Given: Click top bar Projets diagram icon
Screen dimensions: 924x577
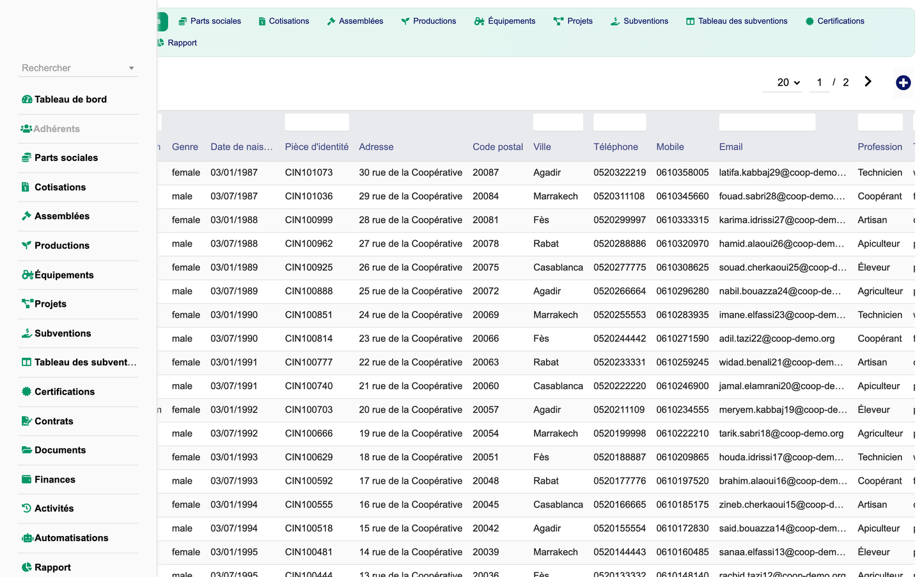Looking at the screenshot, I should click(x=558, y=21).
